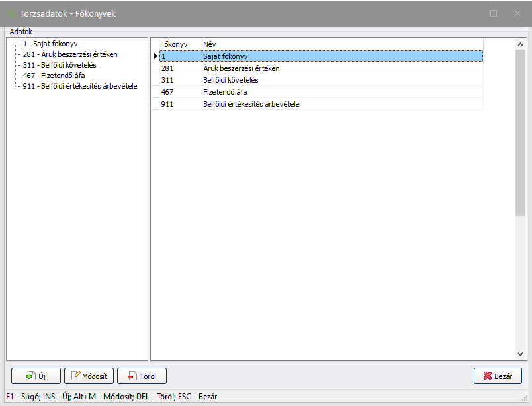This screenshot has height=406, width=532.
Task: Select tree item 911 - Belföldi értékesítés árbevétele
Action: [80, 86]
